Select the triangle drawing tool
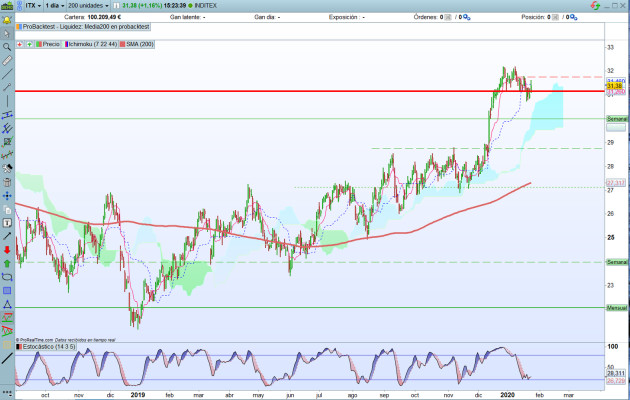This screenshot has width=630, height=400. pos(7,304)
